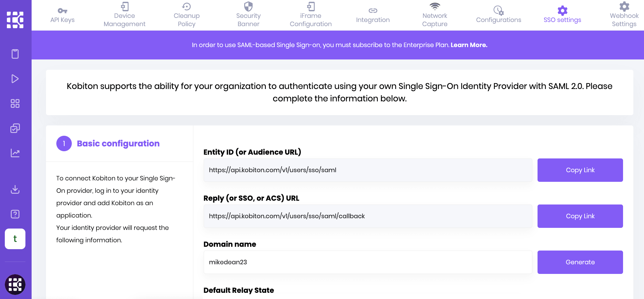
Task: Click the Domain name input field
Action: click(x=368, y=262)
